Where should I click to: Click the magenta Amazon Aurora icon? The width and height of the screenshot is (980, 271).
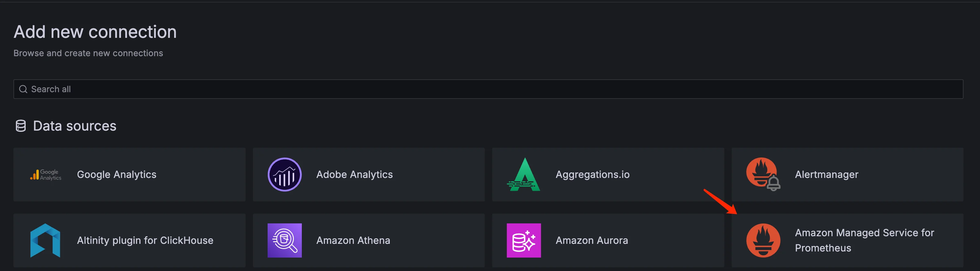524,240
